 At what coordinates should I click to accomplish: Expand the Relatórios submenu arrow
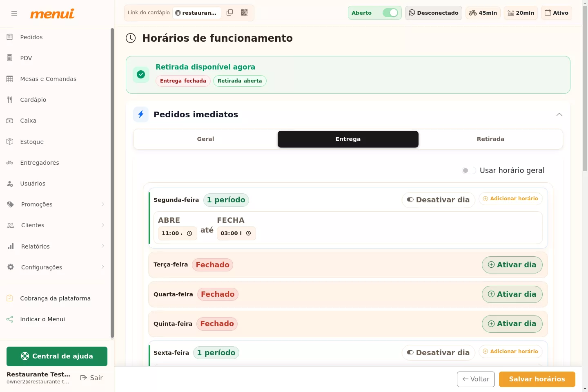tap(103, 246)
